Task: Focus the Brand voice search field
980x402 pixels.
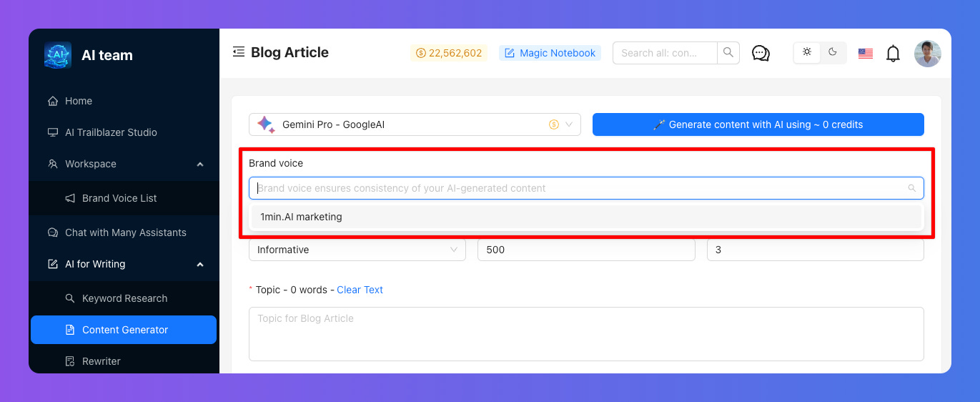Action: click(586, 188)
